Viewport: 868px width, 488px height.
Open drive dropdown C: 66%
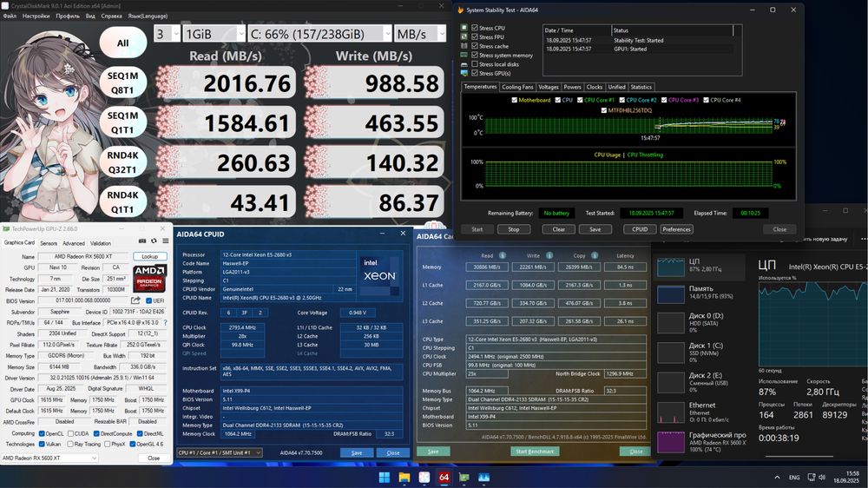[320, 34]
